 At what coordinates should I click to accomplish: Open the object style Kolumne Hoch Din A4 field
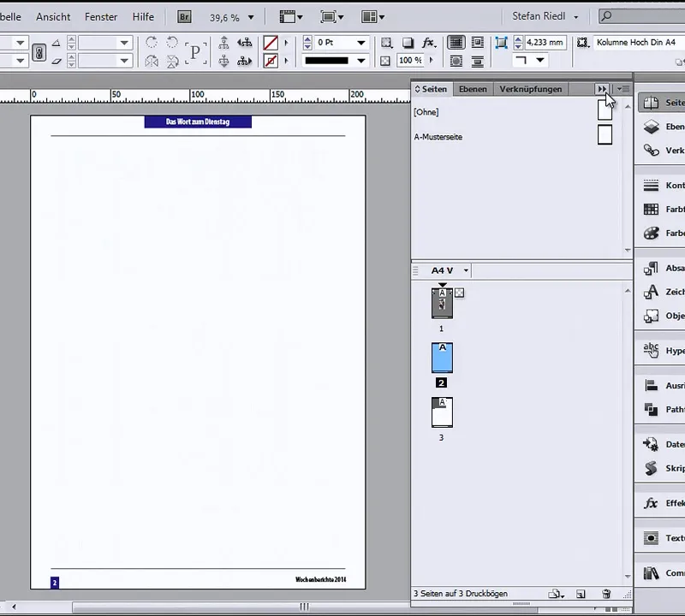(638, 42)
